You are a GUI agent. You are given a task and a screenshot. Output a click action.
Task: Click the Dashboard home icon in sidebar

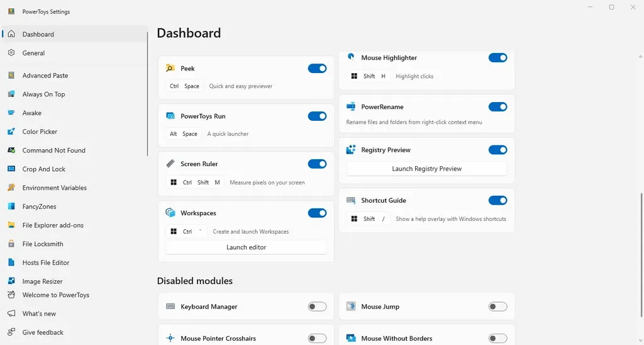click(11, 34)
